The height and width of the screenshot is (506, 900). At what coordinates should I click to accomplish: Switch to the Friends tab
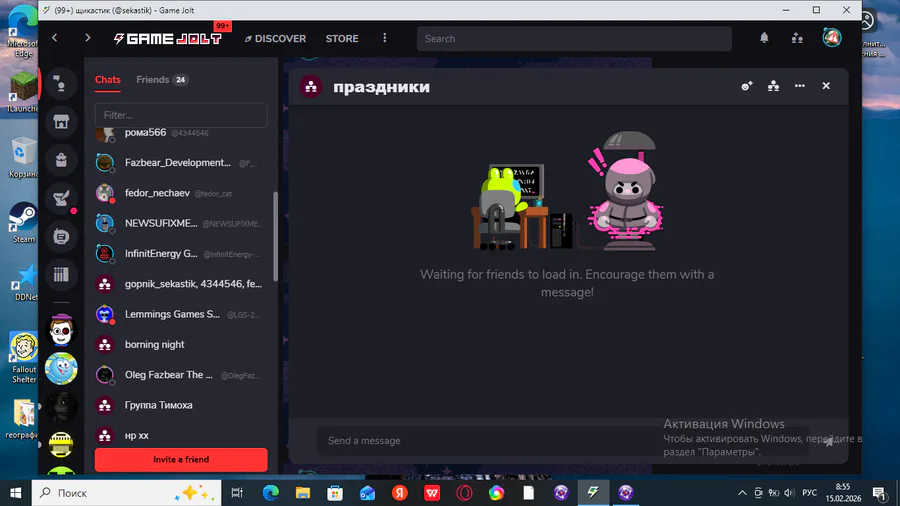tap(162, 80)
